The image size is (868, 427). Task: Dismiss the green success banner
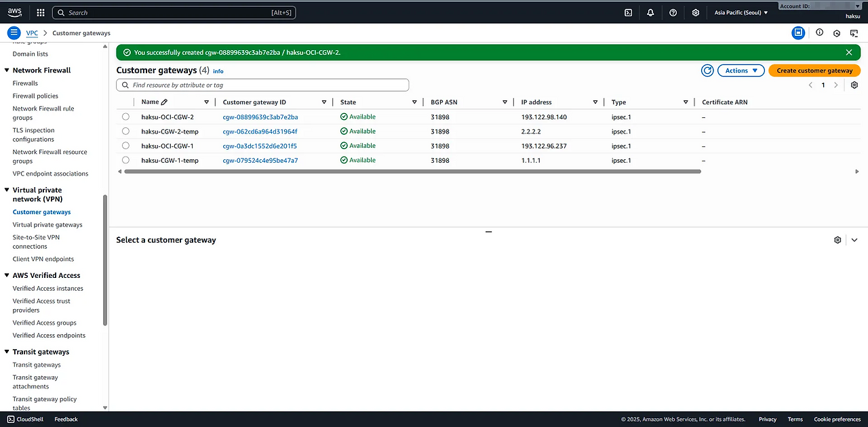[849, 52]
